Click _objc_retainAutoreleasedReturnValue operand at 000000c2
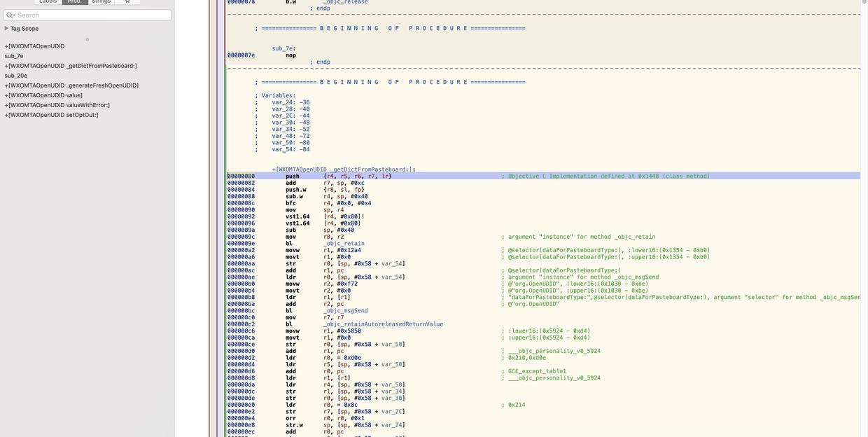This screenshot has height=437, width=868. pyautogui.click(x=384, y=324)
